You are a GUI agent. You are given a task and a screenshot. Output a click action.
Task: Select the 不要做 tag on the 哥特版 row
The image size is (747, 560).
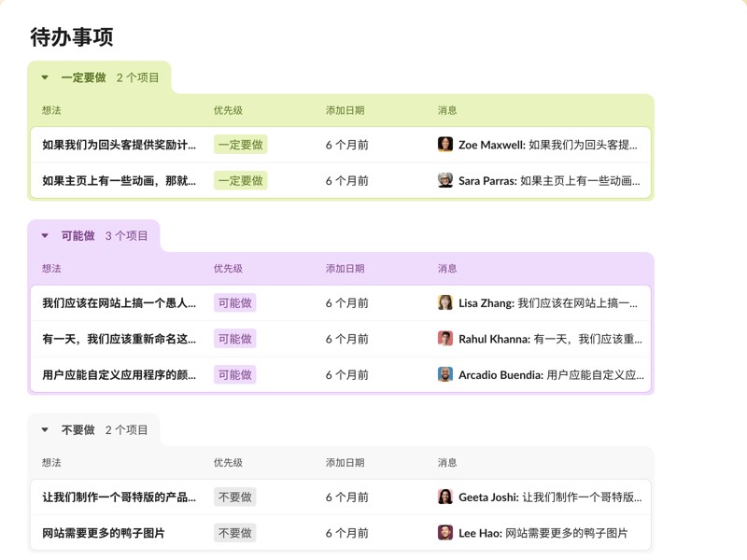click(233, 497)
